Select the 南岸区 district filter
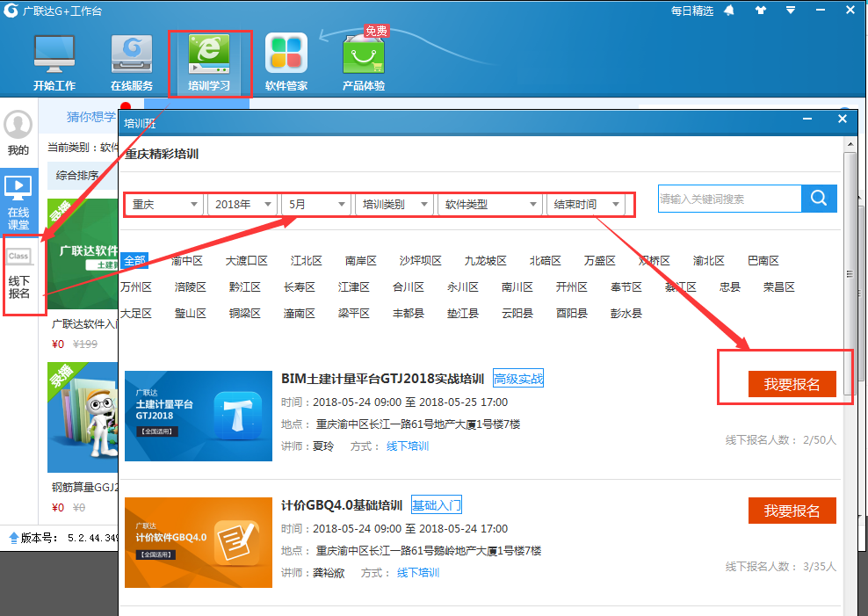Viewport: 868px width, 616px height. [x=361, y=261]
